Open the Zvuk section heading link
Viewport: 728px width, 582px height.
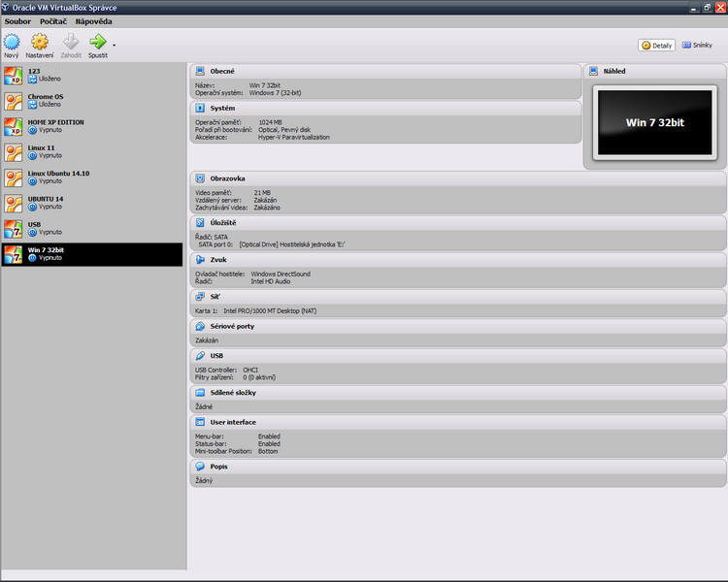[218, 259]
